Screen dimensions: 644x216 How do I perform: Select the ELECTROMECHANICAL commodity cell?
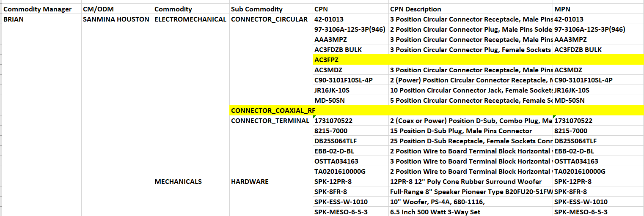[x=190, y=19]
